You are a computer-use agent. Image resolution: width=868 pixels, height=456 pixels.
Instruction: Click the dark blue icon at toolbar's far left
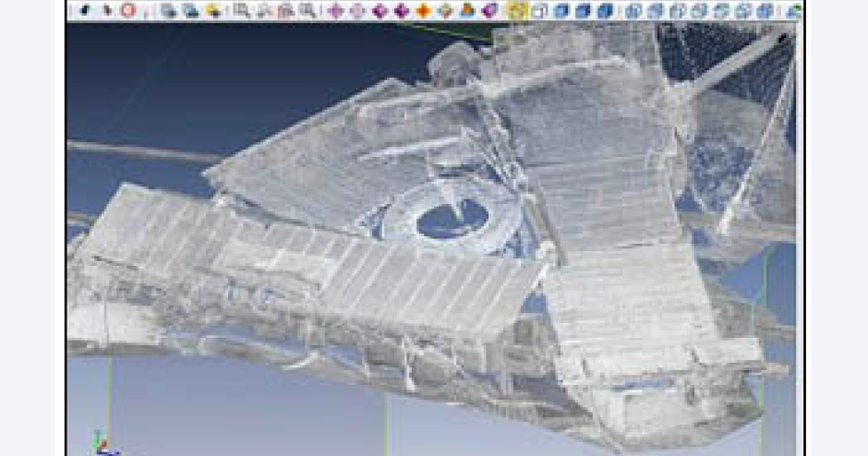click(x=84, y=10)
